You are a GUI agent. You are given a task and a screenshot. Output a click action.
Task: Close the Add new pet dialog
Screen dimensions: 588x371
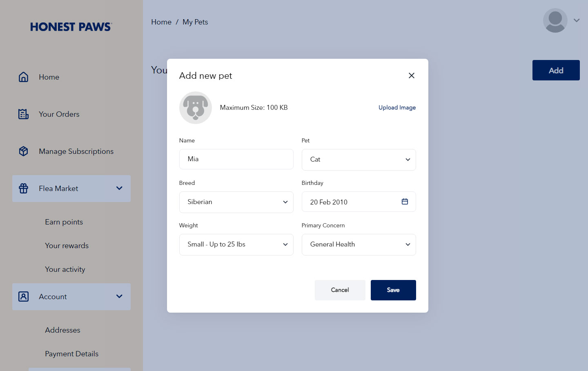tap(412, 76)
